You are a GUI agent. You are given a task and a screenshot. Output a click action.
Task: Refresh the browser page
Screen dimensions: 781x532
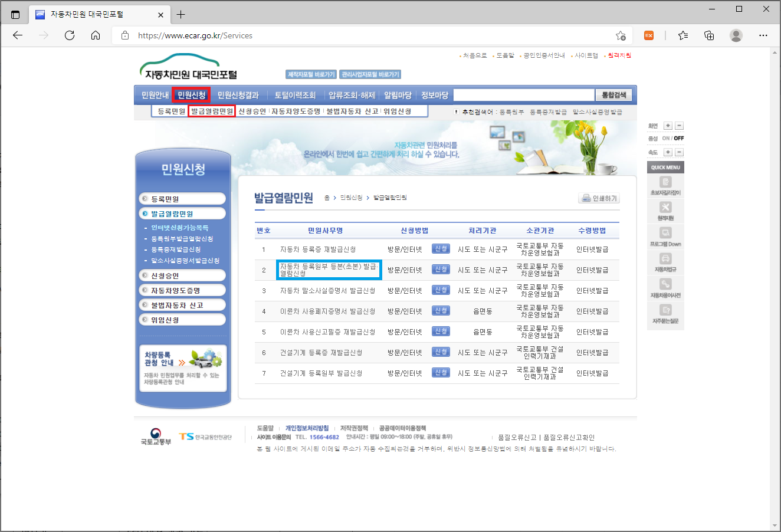coord(70,35)
